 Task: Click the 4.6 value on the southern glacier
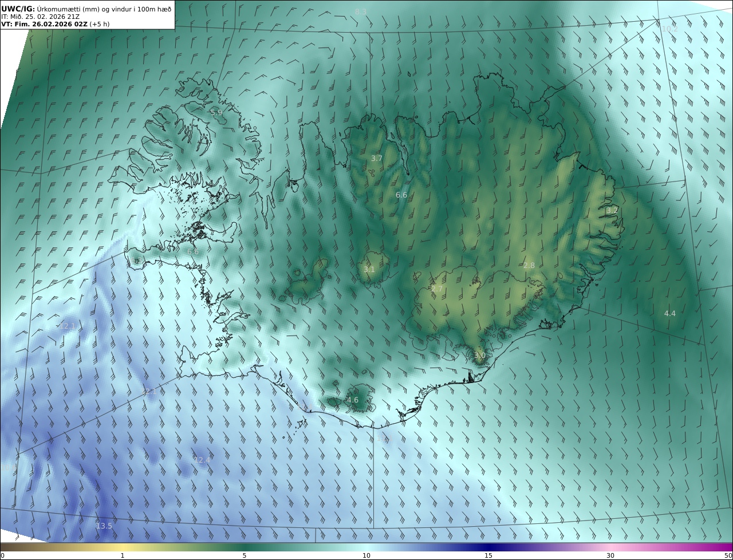pos(353,400)
